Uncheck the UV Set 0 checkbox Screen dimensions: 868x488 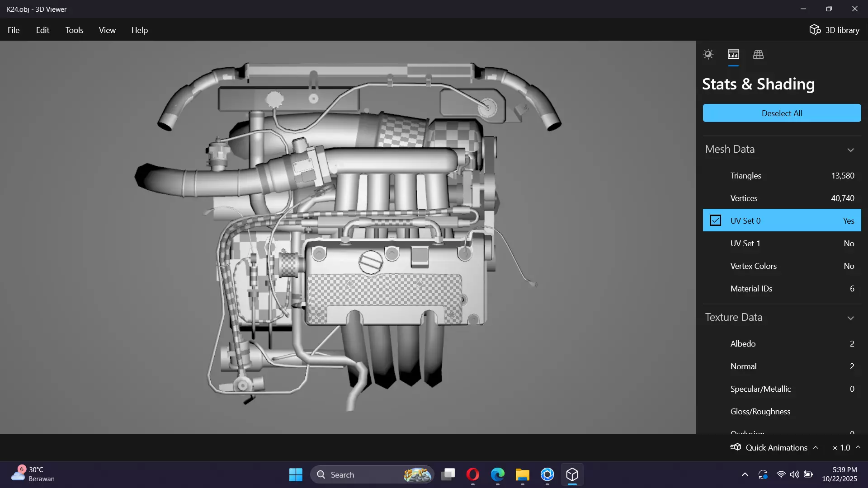pyautogui.click(x=715, y=221)
